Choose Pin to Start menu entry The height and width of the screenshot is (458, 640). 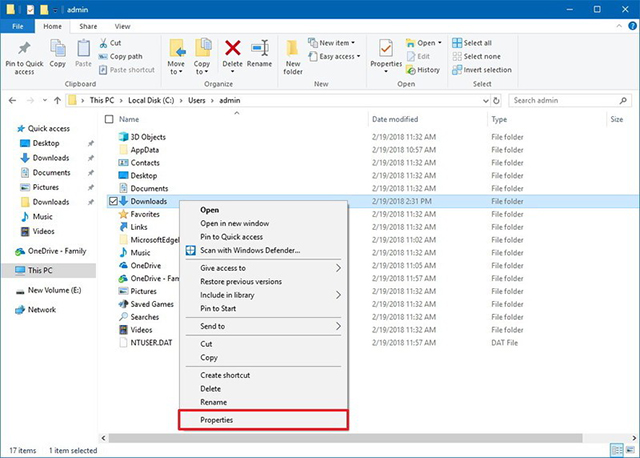(264, 309)
